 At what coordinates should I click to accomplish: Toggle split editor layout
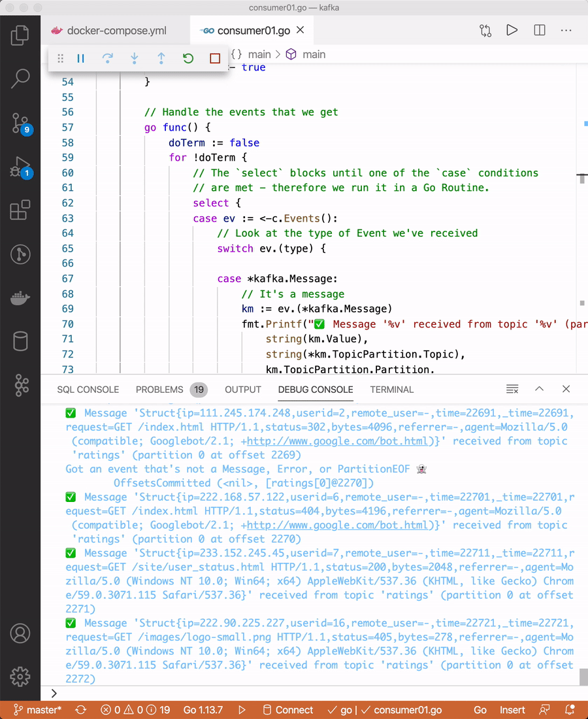point(540,31)
